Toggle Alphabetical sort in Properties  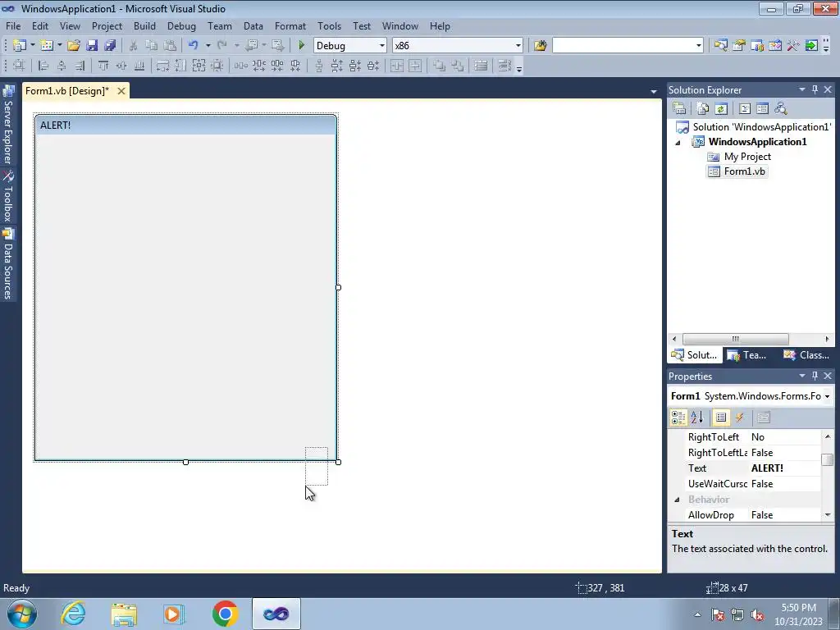pyautogui.click(x=697, y=418)
